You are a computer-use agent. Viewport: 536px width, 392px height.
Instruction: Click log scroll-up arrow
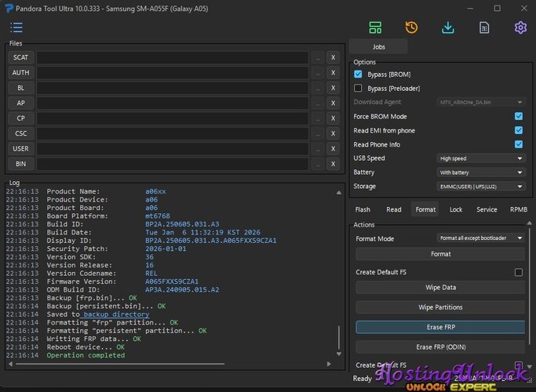pyautogui.click(x=339, y=193)
